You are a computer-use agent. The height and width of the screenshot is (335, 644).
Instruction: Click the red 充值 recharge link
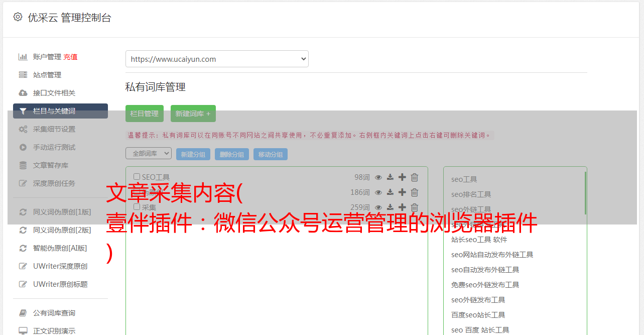[x=70, y=57]
